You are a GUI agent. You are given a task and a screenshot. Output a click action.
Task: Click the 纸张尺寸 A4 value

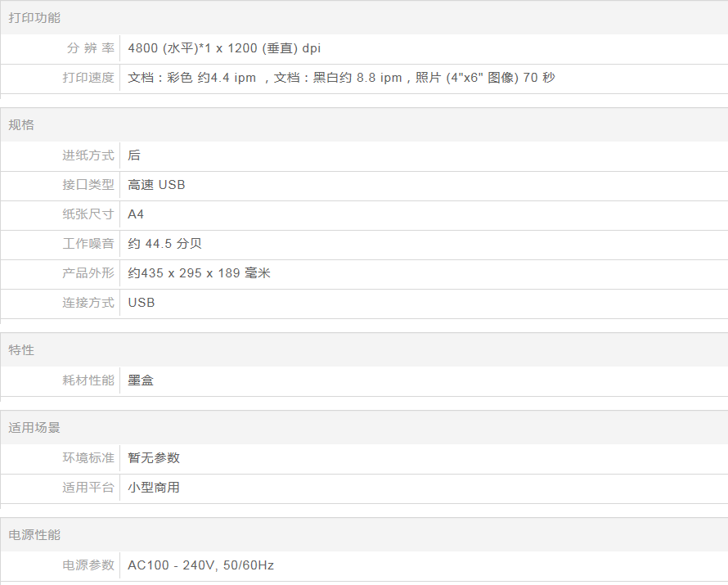(x=136, y=214)
